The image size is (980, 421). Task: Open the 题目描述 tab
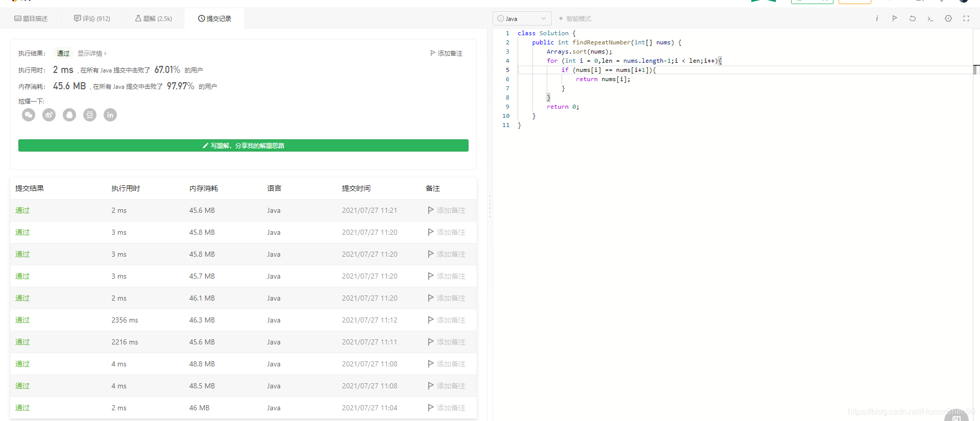point(31,18)
